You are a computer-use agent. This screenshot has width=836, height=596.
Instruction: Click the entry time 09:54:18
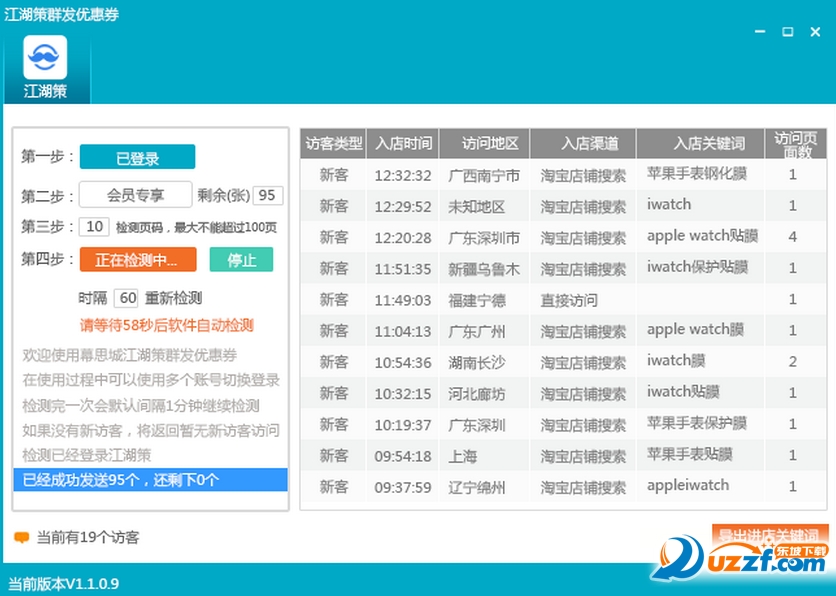(x=403, y=456)
